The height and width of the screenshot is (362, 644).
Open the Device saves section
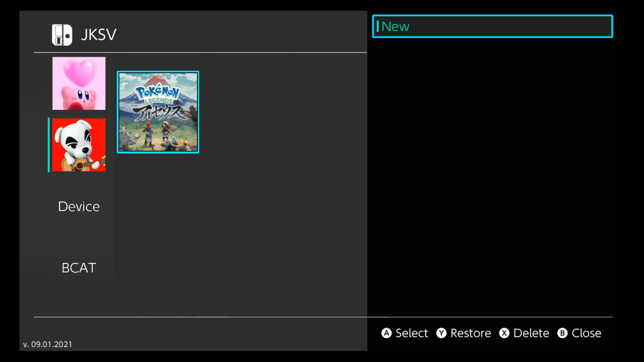79,206
